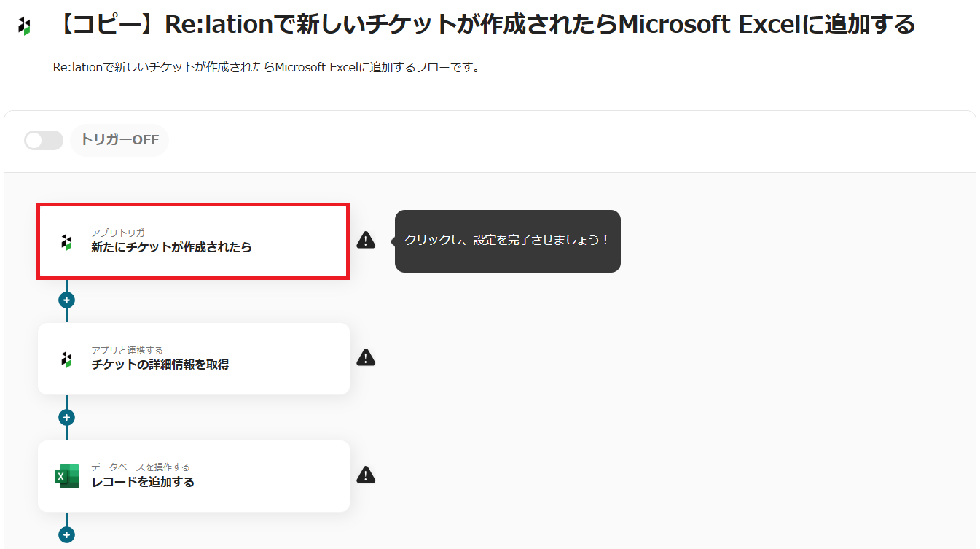Viewport: 980px width, 549px height.
Task: Open the チケットの詳細情報を取得 step card
Action: [194, 359]
